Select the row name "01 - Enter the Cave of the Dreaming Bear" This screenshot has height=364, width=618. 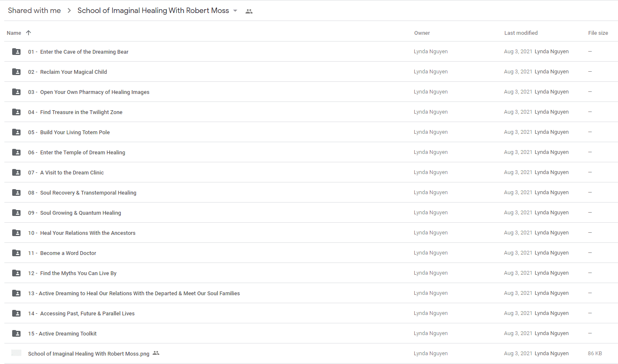(x=78, y=52)
